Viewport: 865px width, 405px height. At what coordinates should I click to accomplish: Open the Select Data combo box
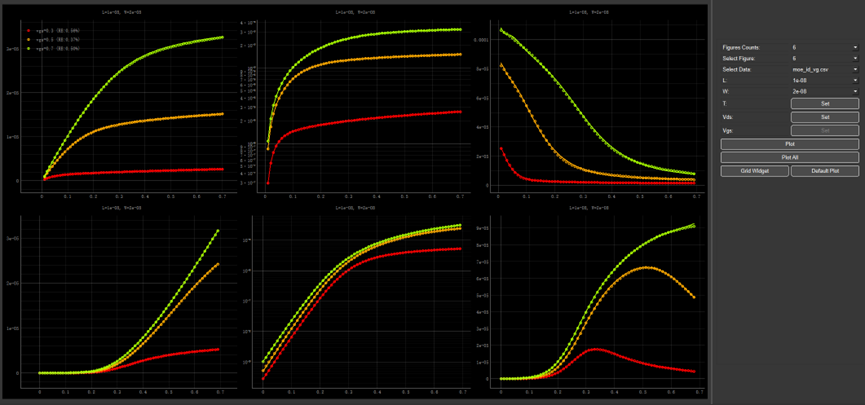pyautogui.click(x=824, y=70)
